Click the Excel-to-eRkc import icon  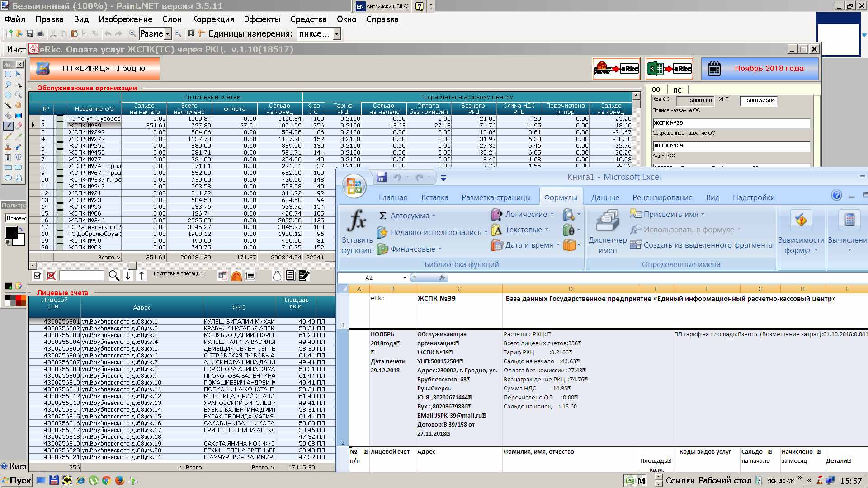(670, 69)
